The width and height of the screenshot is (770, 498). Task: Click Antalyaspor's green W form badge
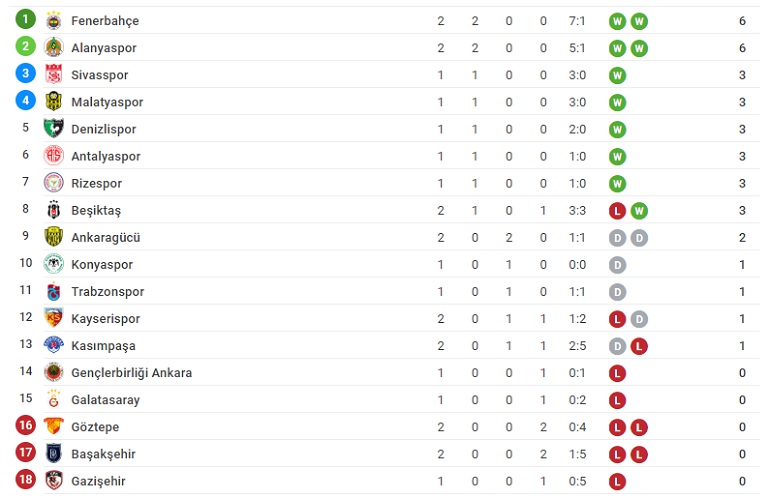617,157
